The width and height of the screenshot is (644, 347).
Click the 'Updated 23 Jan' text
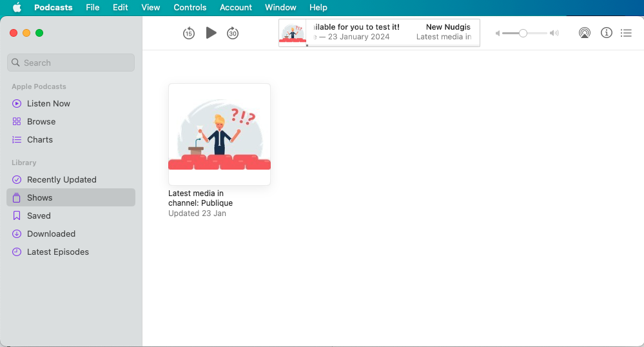pos(197,213)
